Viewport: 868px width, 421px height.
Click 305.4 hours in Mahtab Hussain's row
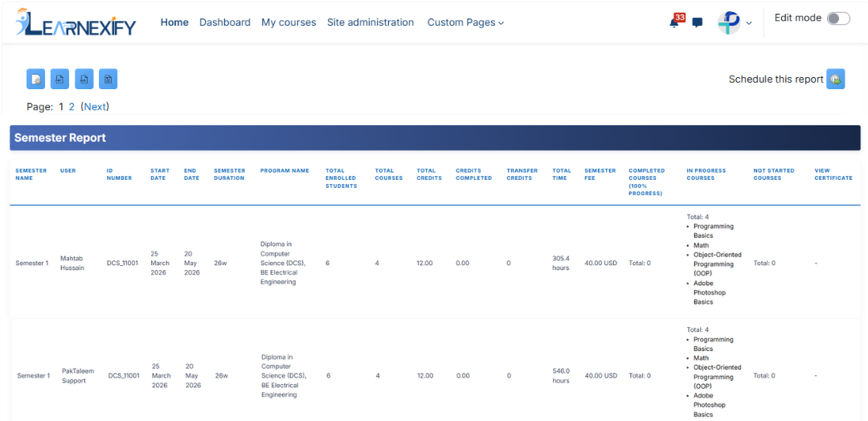coord(561,263)
